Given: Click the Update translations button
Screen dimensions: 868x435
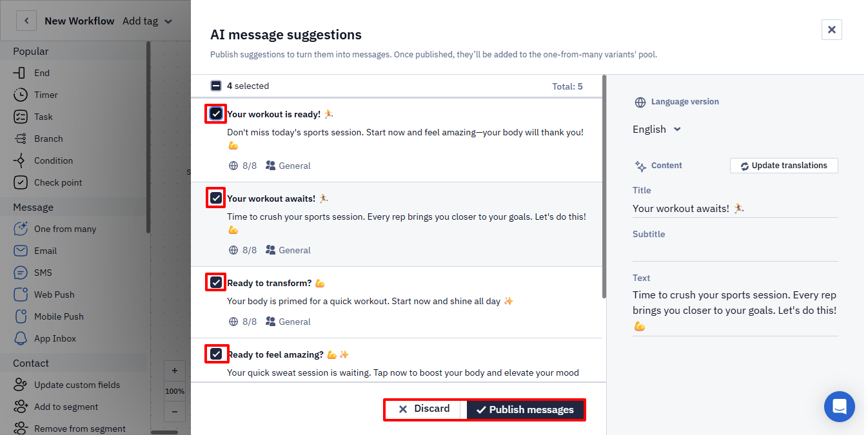Looking at the screenshot, I should tap(784, 166).
